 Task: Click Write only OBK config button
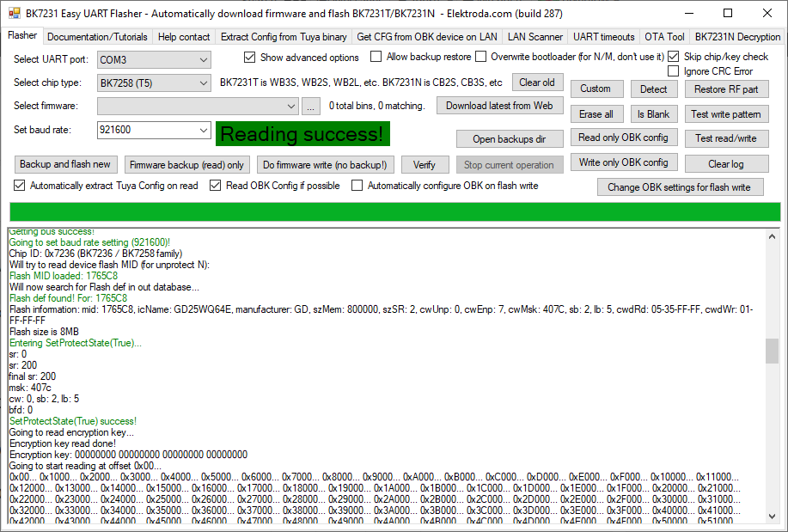623,162
